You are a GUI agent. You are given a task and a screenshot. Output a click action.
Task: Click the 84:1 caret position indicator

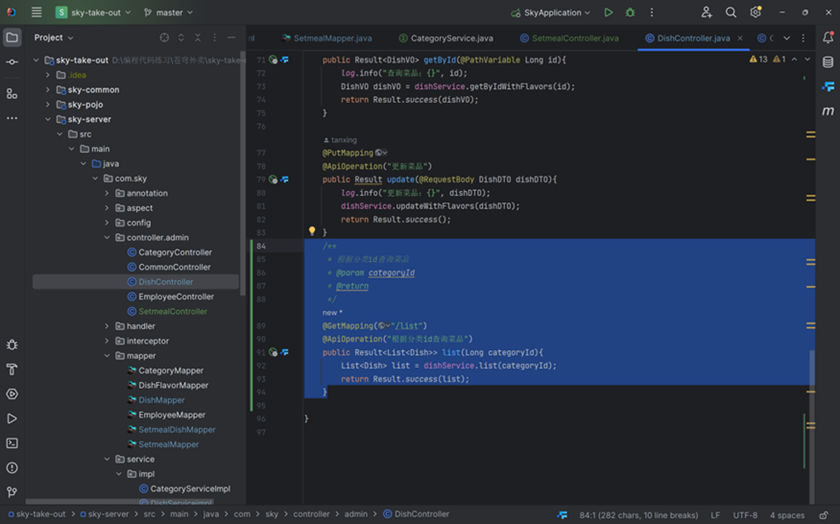pyautogui.click(x=638, y=515)
